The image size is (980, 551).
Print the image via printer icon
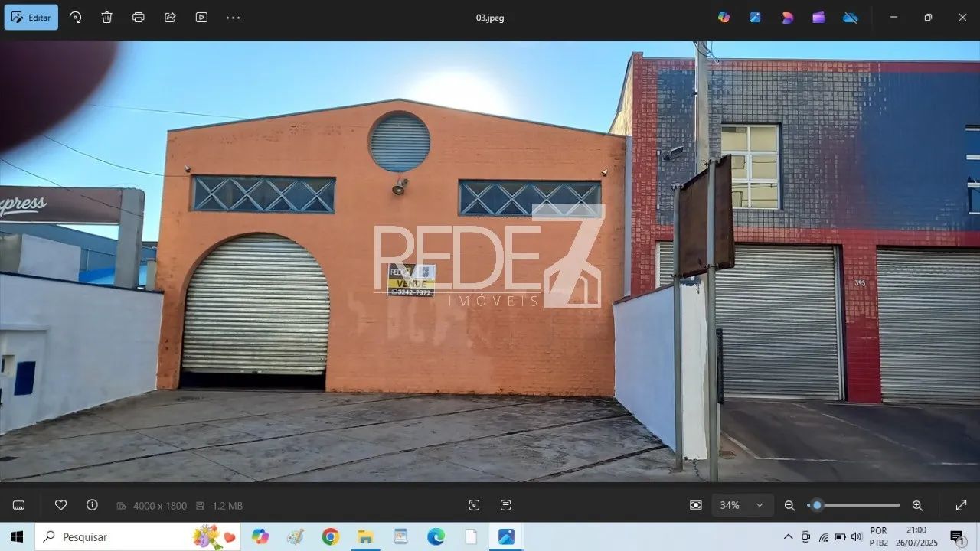138,18
